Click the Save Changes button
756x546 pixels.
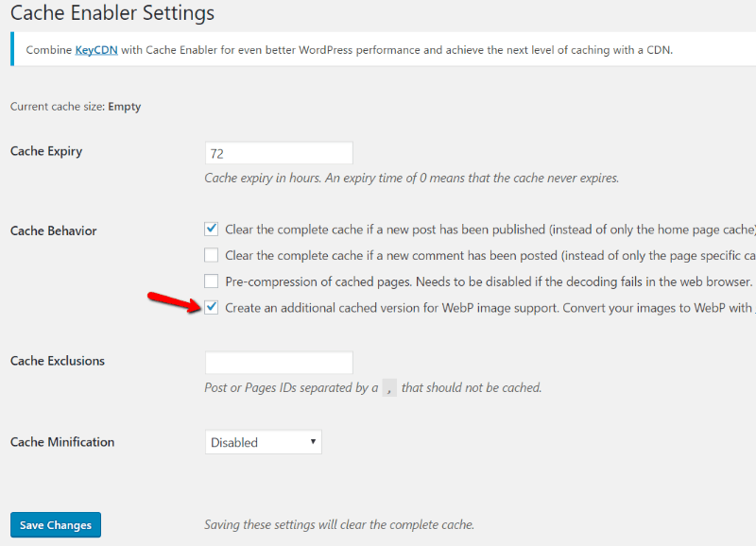(x=56, y=525)
